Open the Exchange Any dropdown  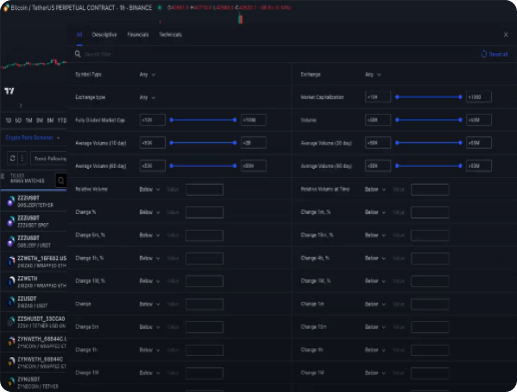point(373,74)
